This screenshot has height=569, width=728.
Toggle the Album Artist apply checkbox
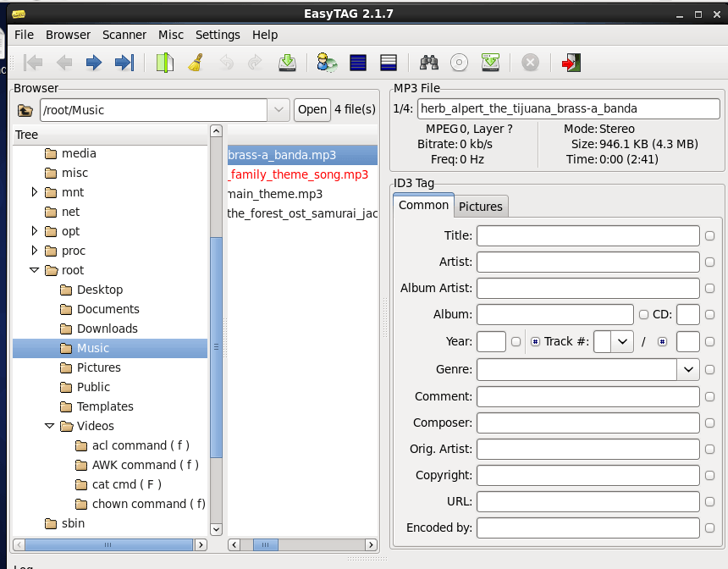(709, 289)
